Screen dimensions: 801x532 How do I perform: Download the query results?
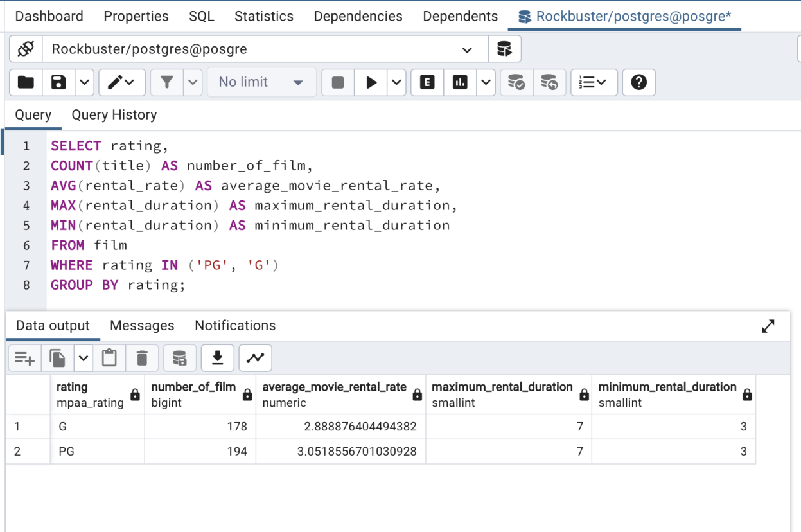[x=217, y=358]
